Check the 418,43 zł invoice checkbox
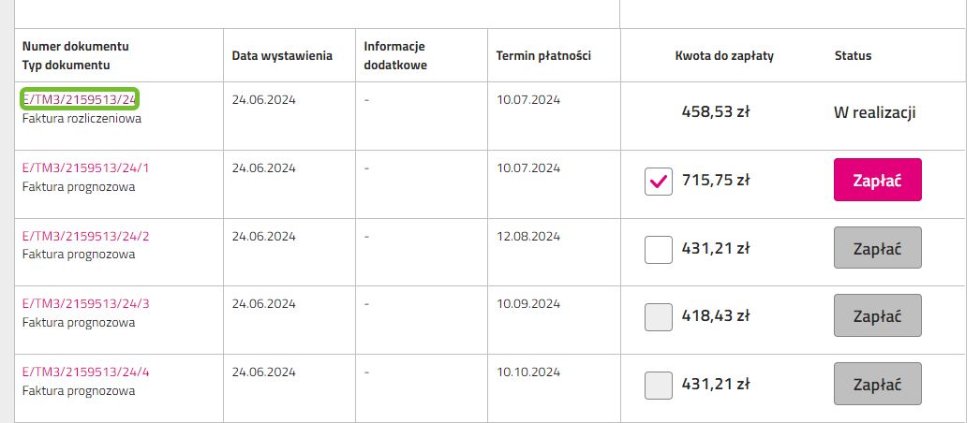The image size is (980, 423). click(x=658, y=317)
